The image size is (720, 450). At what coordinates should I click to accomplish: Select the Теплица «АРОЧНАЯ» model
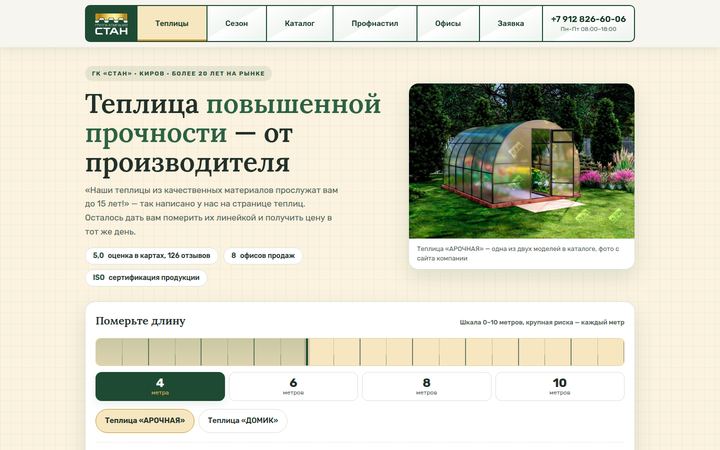(x=145, y=421)
